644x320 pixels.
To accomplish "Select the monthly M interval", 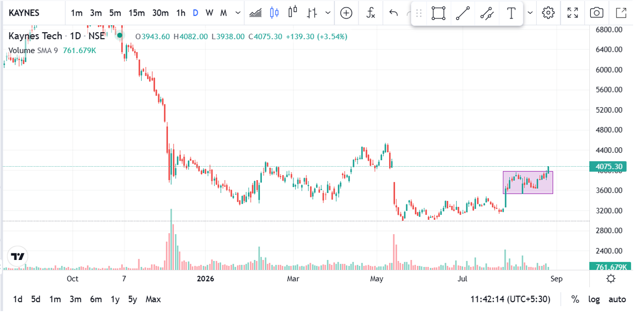I will [x=223, y=13].
